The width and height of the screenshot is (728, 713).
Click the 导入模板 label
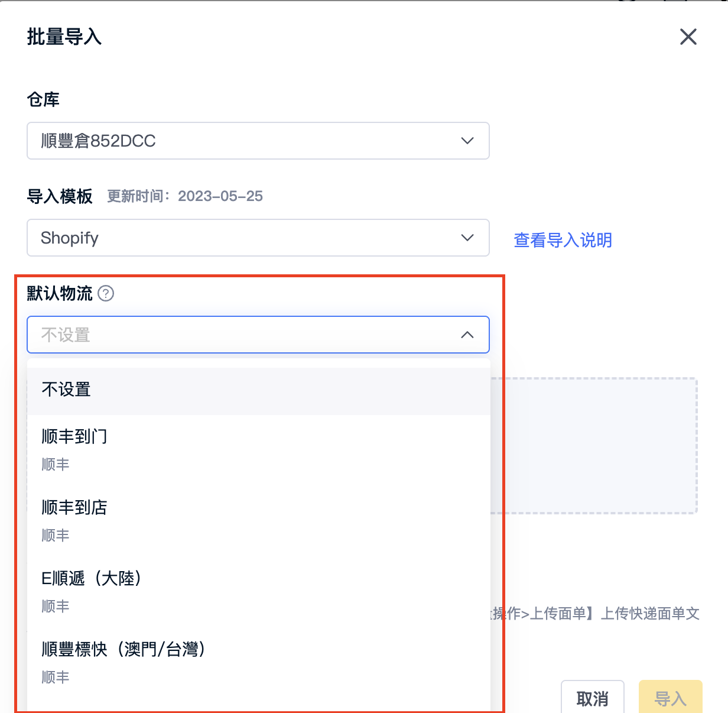(x=60, y=196)
